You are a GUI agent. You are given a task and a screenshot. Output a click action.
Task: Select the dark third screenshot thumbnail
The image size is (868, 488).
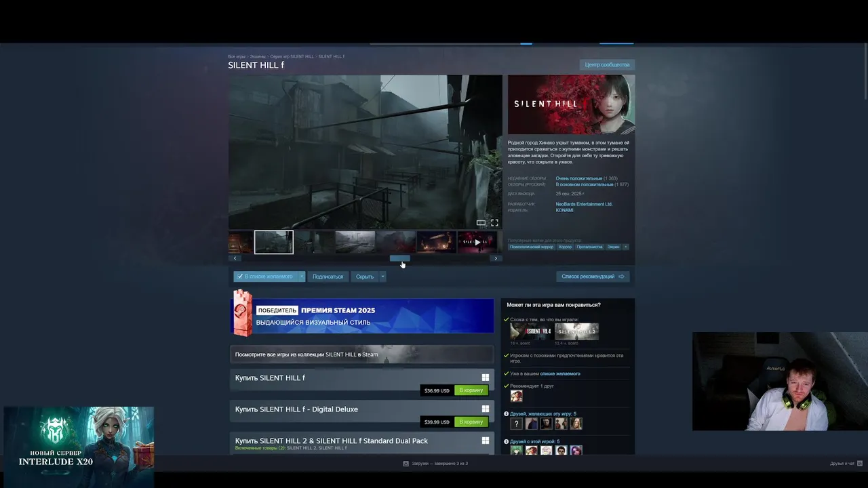[315, 242]
